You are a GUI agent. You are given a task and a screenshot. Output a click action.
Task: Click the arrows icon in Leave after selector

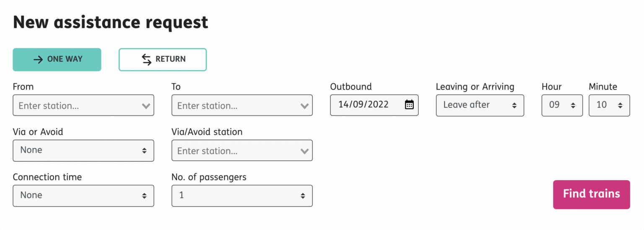[514, 105]
